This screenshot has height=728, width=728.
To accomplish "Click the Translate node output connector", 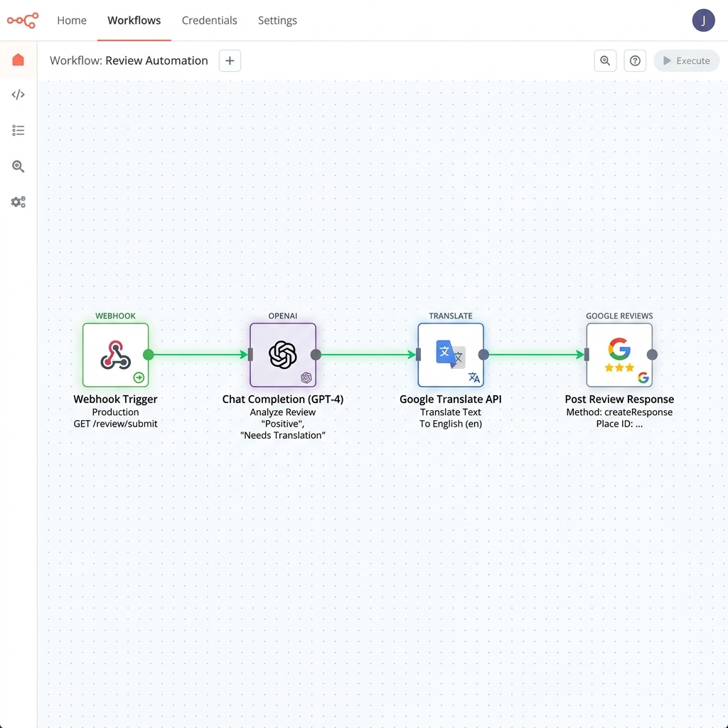I will tap(483, 355).
